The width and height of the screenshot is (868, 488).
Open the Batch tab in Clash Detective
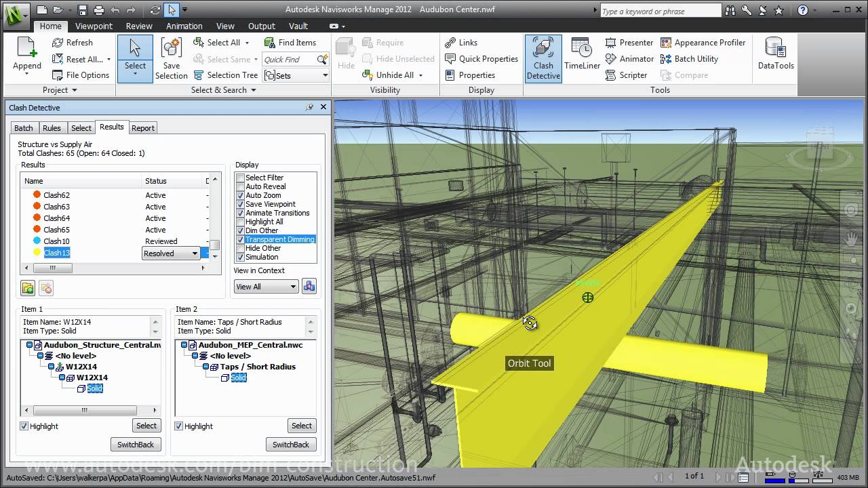24,128
